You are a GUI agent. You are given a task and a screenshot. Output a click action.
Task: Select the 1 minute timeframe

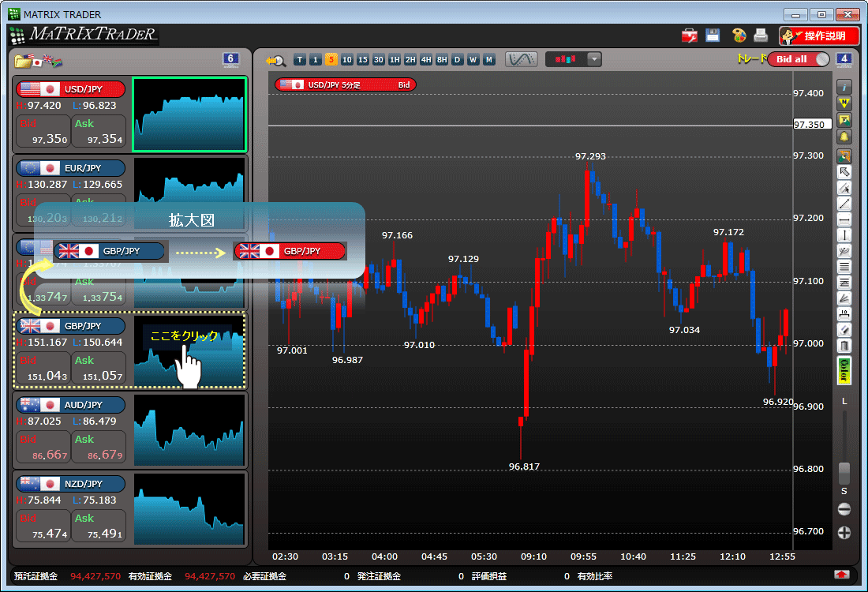click(316, 60)
